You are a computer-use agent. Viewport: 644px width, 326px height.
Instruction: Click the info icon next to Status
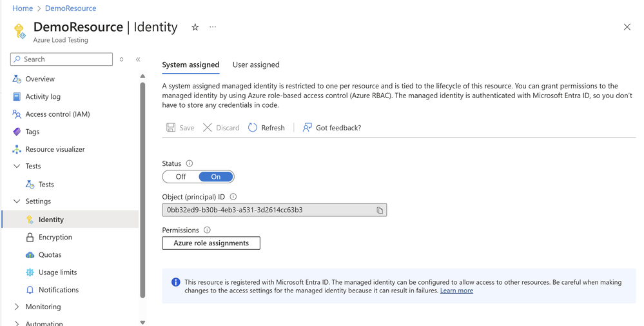tap(190, 163)
